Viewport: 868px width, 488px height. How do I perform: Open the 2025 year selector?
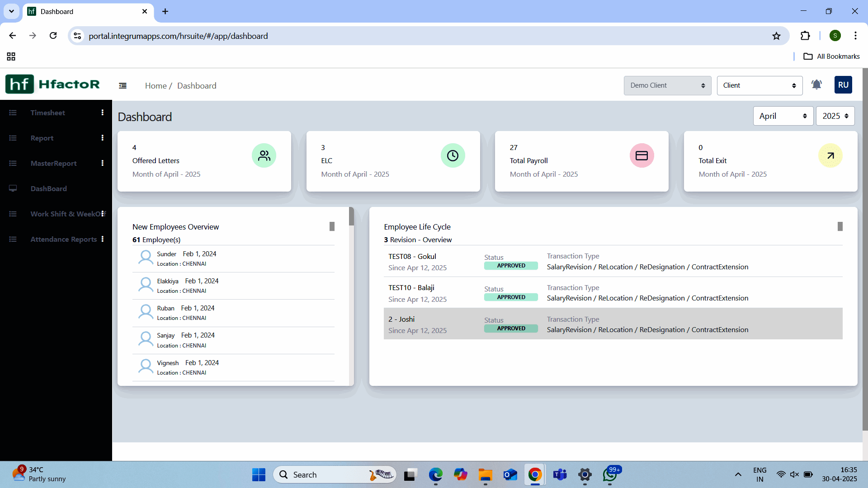835,116
